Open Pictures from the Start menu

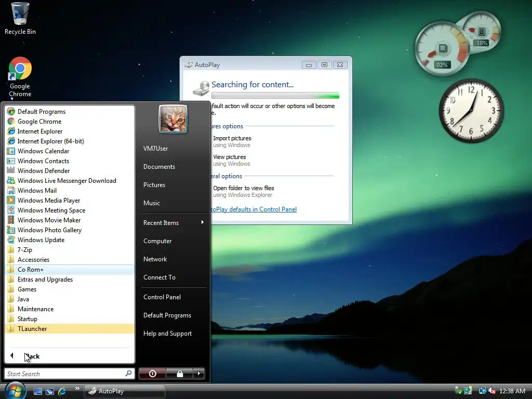click(173, 184)
